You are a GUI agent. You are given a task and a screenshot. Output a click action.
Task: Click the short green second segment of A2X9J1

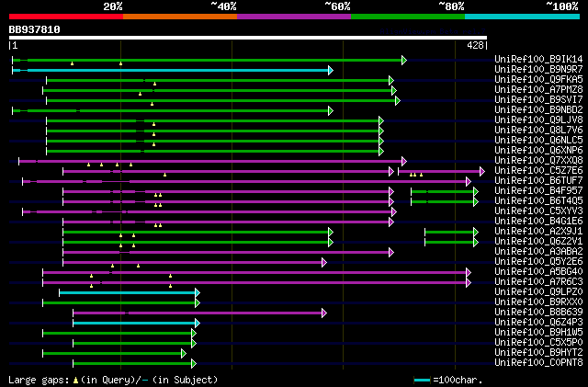pyautogui.click(x=449, y=233)
